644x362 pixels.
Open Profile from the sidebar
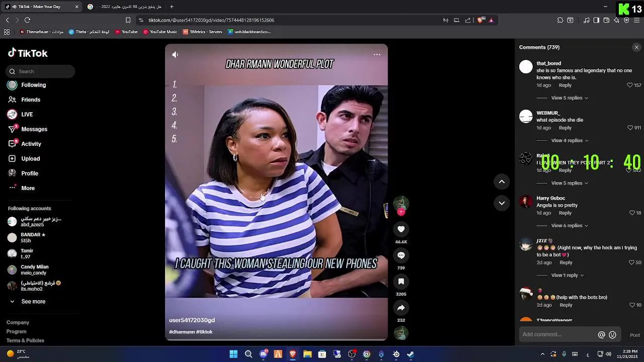pos(29,173)
